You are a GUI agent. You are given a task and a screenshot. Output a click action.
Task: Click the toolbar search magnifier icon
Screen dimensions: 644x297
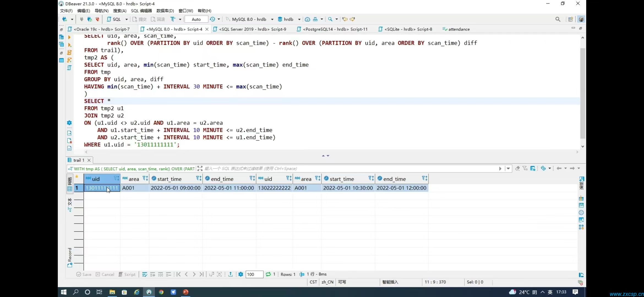(330, 19)
